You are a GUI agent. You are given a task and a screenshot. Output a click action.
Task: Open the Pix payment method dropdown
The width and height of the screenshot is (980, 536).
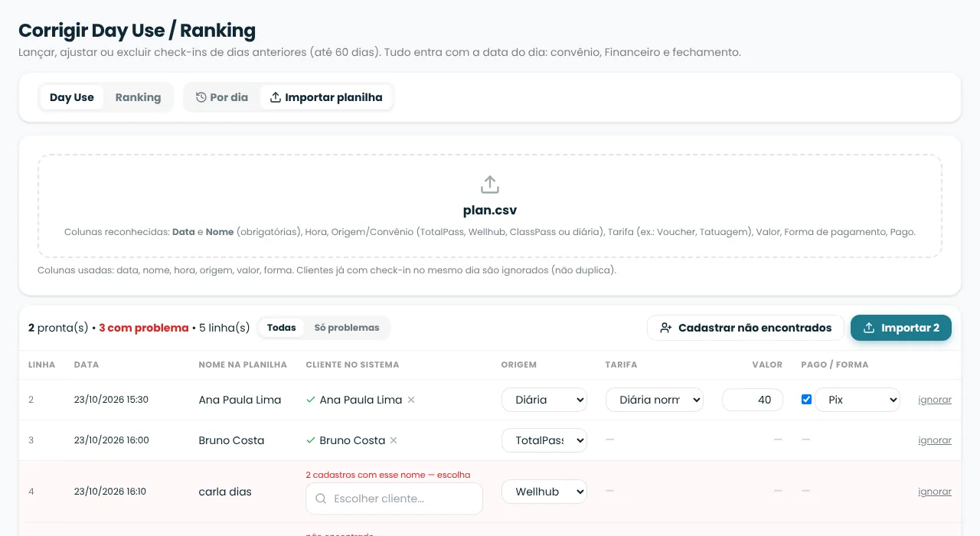click(857, 400)
